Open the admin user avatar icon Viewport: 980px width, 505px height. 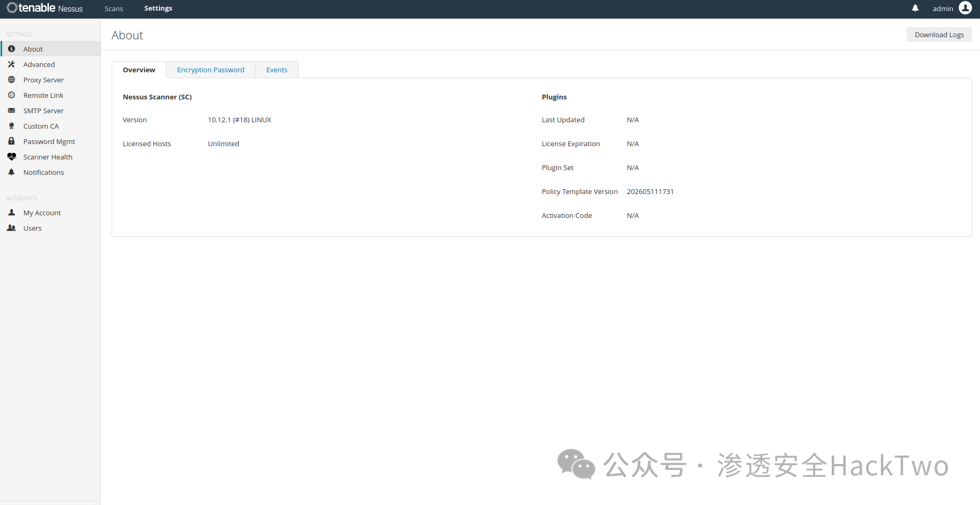(965, 8)
